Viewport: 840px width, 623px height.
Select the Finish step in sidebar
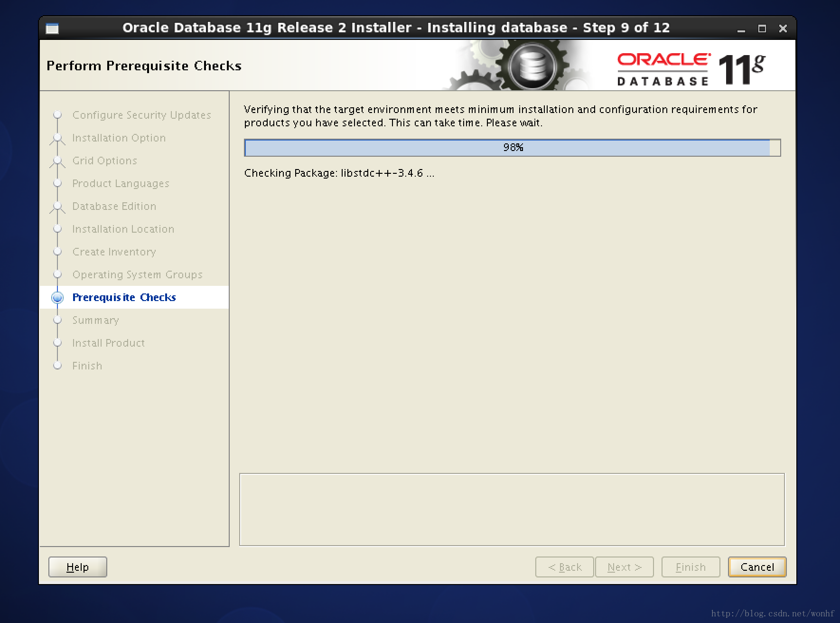click(87, 366)
